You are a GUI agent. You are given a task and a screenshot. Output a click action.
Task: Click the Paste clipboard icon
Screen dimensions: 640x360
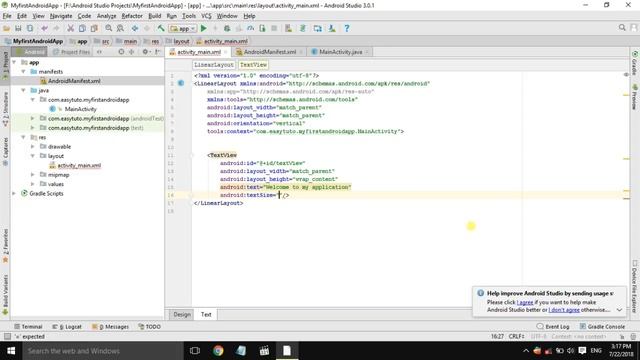[94, 29]
